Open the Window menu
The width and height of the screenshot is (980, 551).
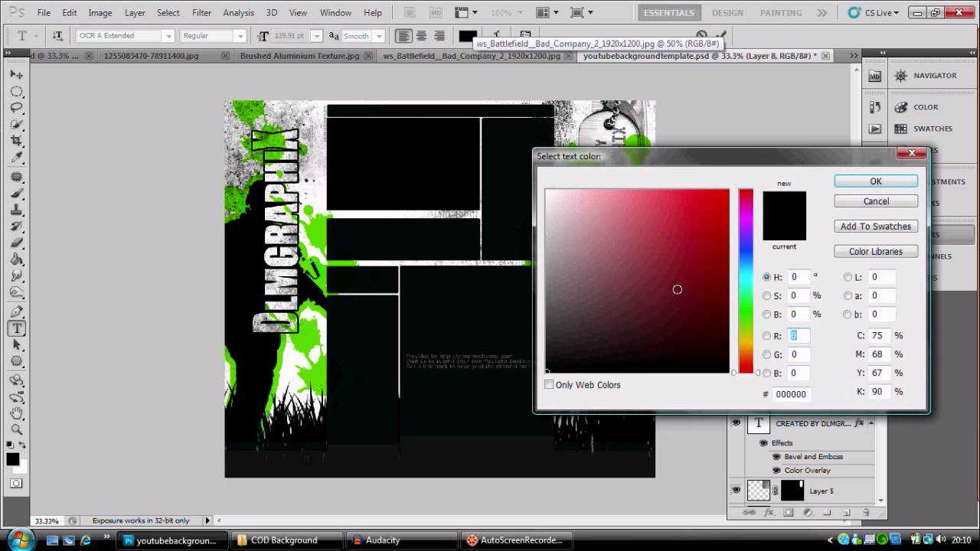click(x=335, y=13)
